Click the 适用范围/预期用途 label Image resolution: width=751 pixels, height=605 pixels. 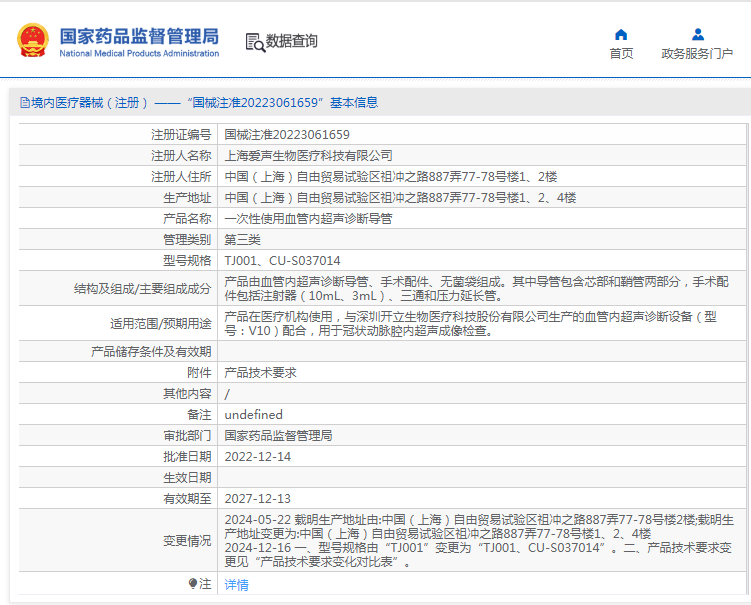(x=160, y=324)
